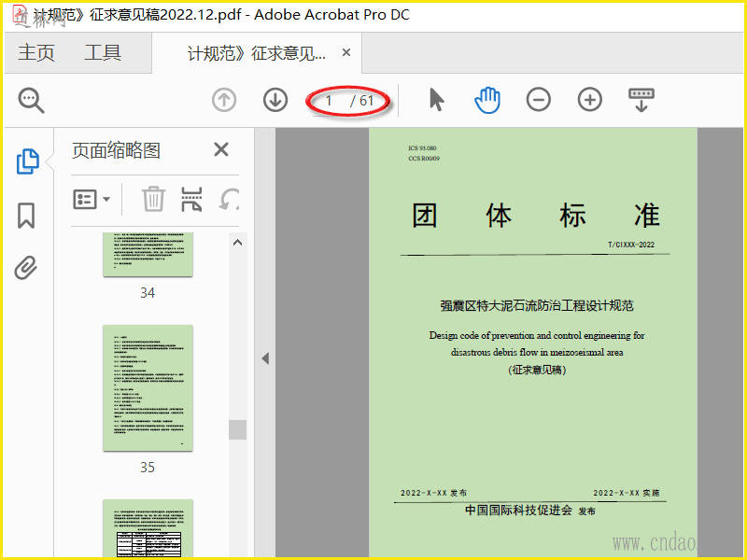Activate the hand pan tool
Screen dimensions: 747x560
tap(487, 100)
